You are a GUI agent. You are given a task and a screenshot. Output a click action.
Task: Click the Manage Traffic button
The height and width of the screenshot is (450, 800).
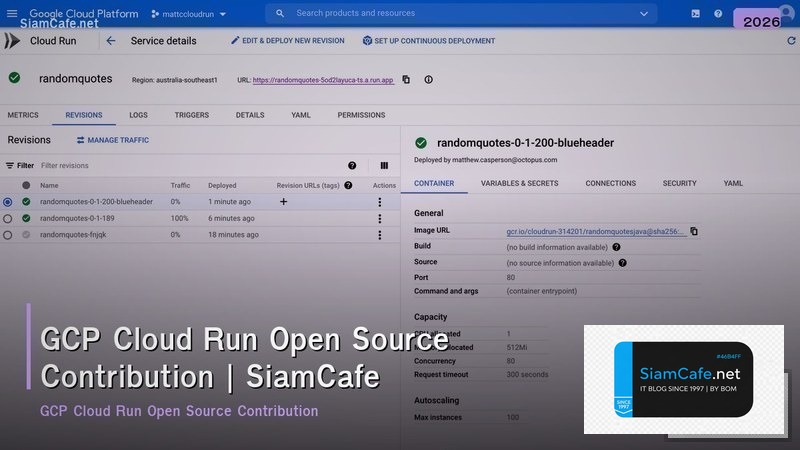pyautogui.click(x=113, y=140)
